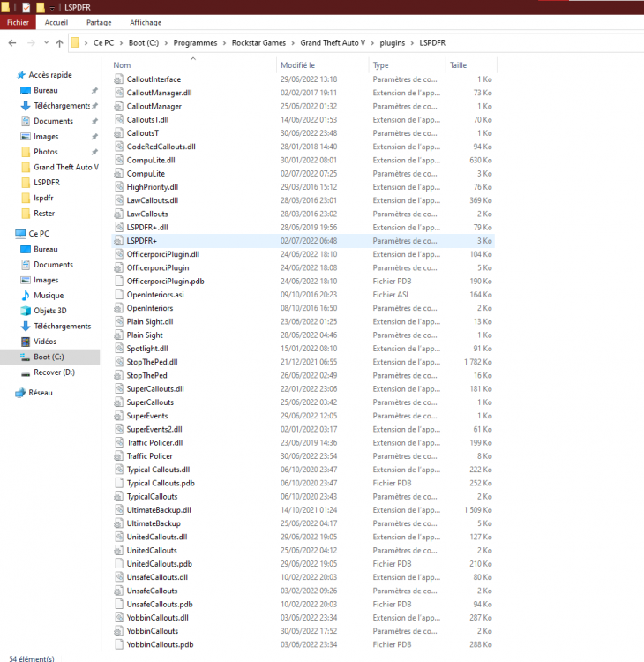Open Photos folder in quick access
644x662 pixels.
[x=46, y=152]
